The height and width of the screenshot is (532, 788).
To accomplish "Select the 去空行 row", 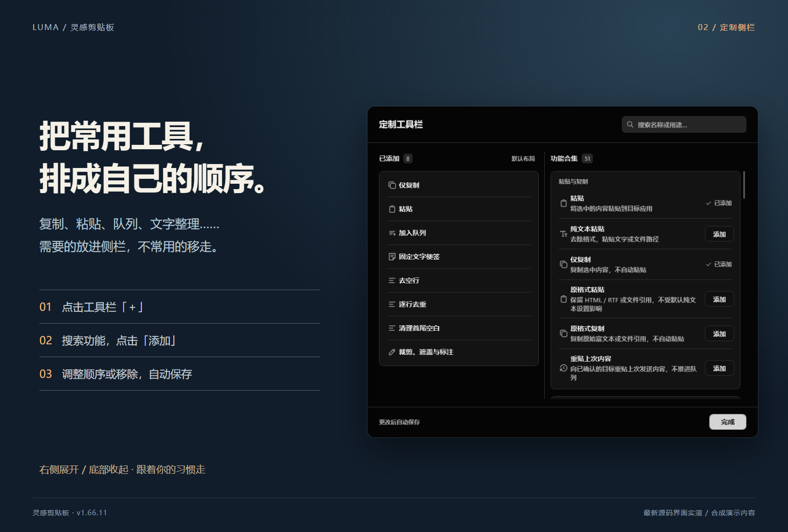I will [459, 280].
